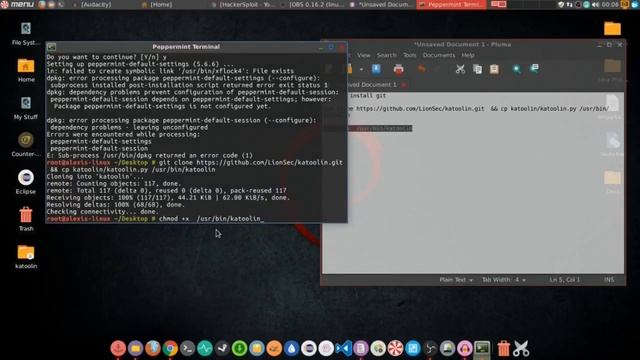The height and width of the screenshot is (360, 640).
Task: Click the Find magnifier icon in Pluma toolbar
Action: [517, 69]
